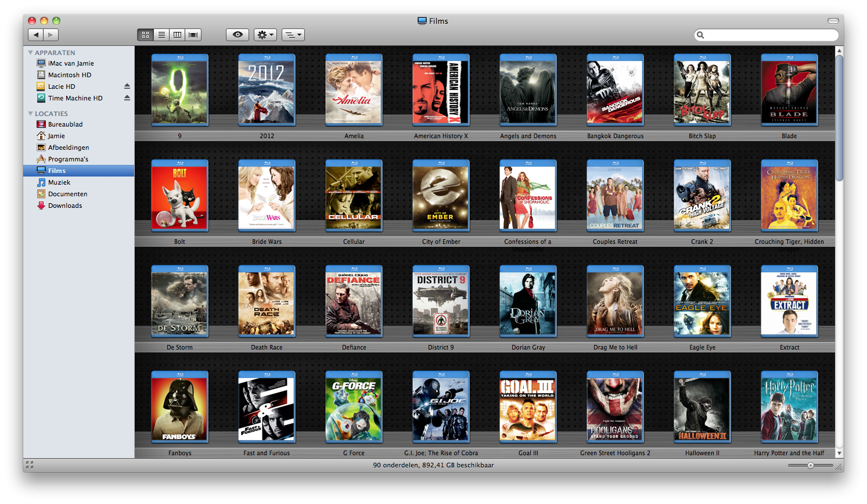Switch to list view mode
Viewport: 867px width, 504px height.
[161, 35]
